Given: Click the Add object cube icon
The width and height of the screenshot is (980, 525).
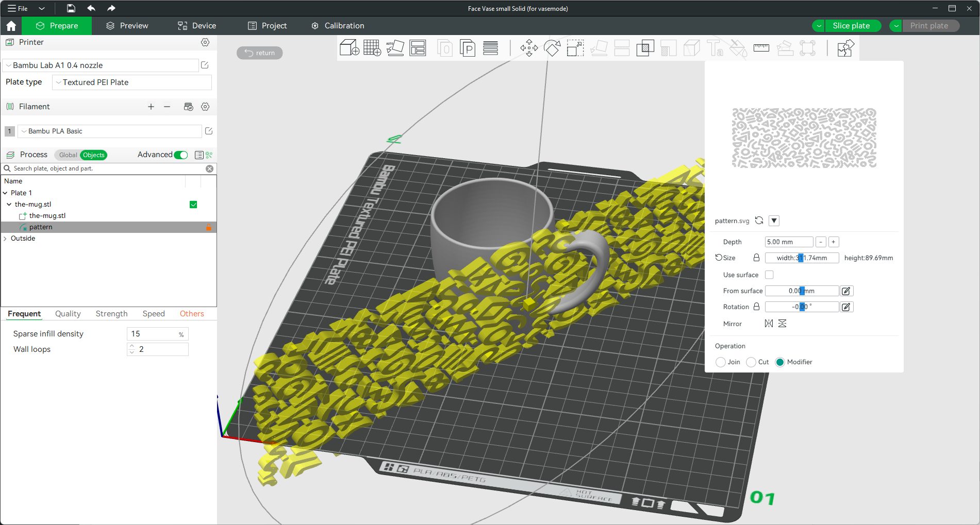Looking at the screenshot, I should (349, 48).
